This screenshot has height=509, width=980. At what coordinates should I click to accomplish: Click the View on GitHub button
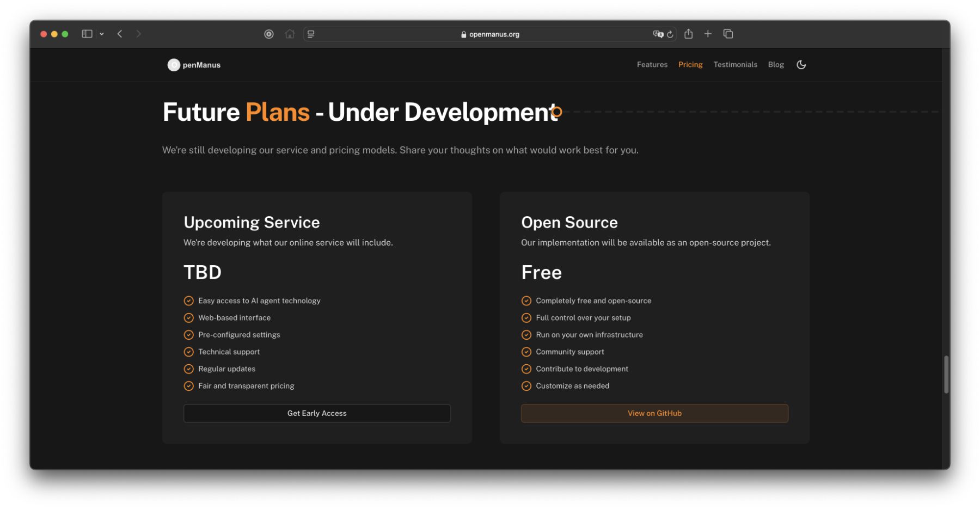[x=654, y=413]
